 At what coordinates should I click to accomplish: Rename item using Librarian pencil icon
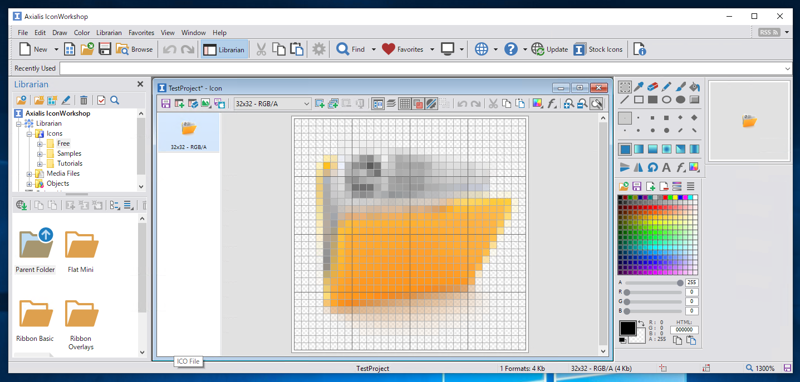click(x=66, y=100)
